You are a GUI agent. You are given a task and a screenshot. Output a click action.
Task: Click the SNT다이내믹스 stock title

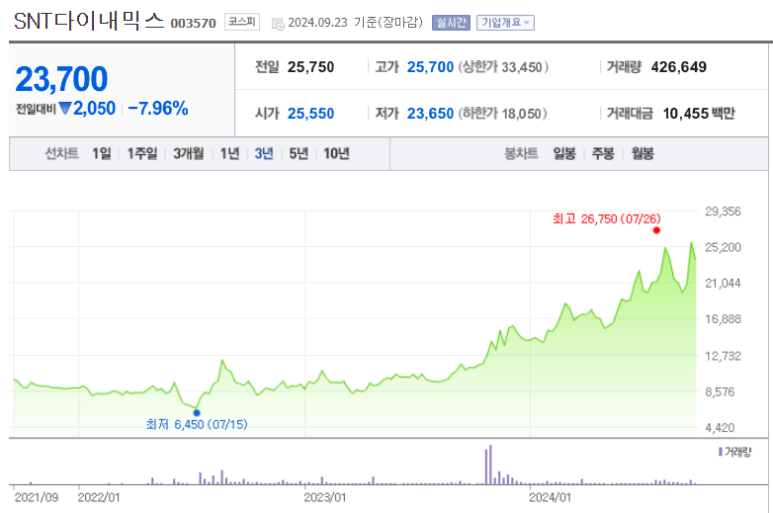pyautogui.click(x=89, y=21)
